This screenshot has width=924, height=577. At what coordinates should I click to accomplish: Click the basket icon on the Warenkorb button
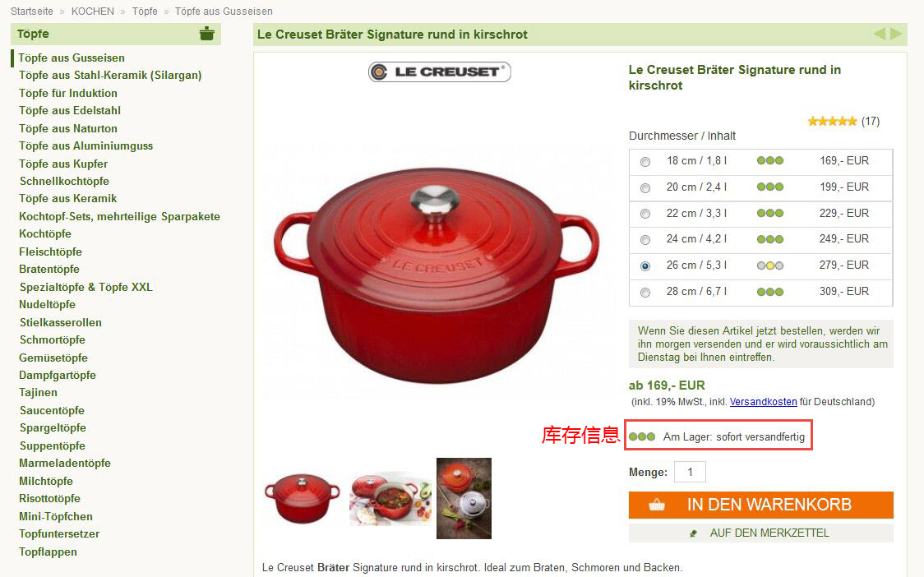[657, 505]
